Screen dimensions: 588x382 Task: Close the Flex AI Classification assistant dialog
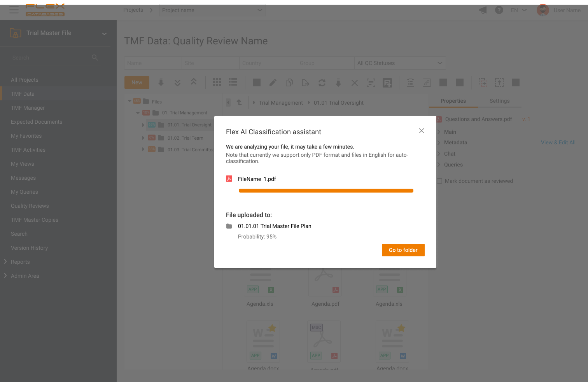click(421, 131)
